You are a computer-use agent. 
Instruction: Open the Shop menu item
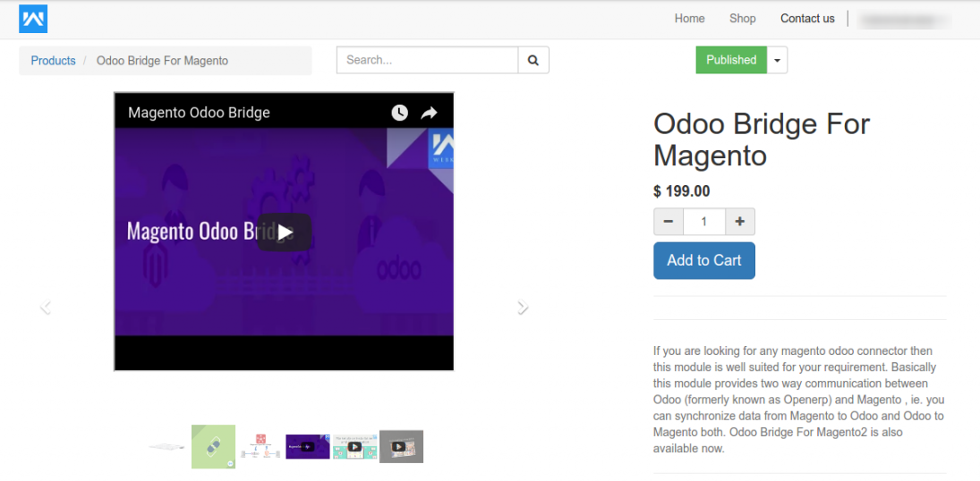point(742,19)
